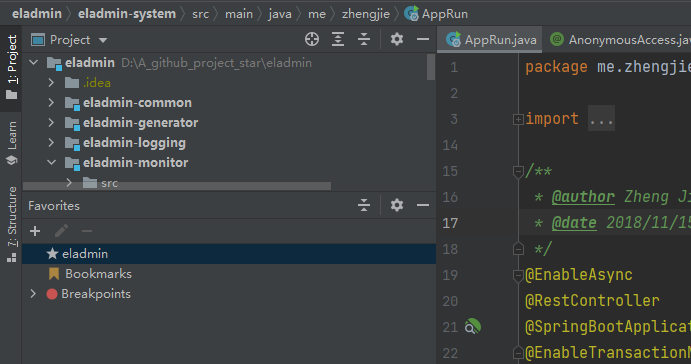The width and height of the screenshot is (691, 364).
Task: Click the locate/select opened file crosshair icon
Action: [312, 39]
